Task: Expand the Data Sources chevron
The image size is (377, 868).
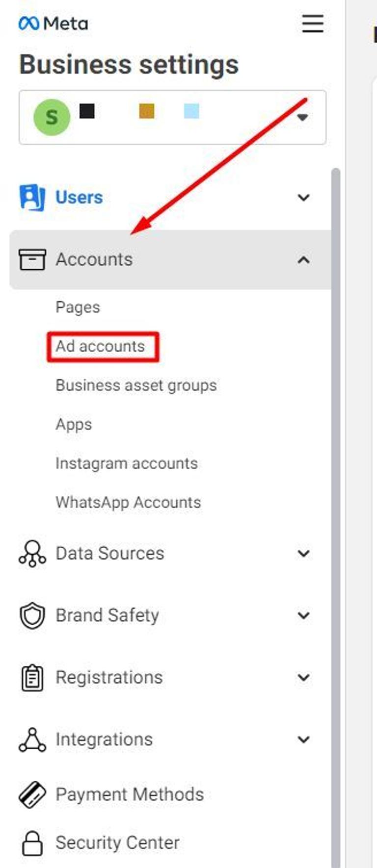Action: [304, 554]
